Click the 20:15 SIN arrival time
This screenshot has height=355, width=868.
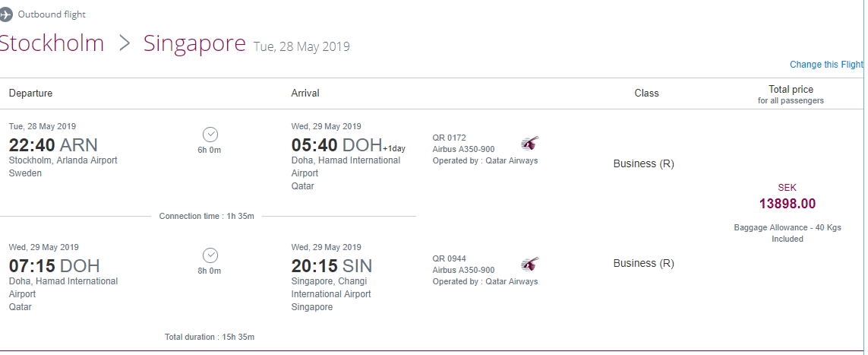tap(332, 266)
